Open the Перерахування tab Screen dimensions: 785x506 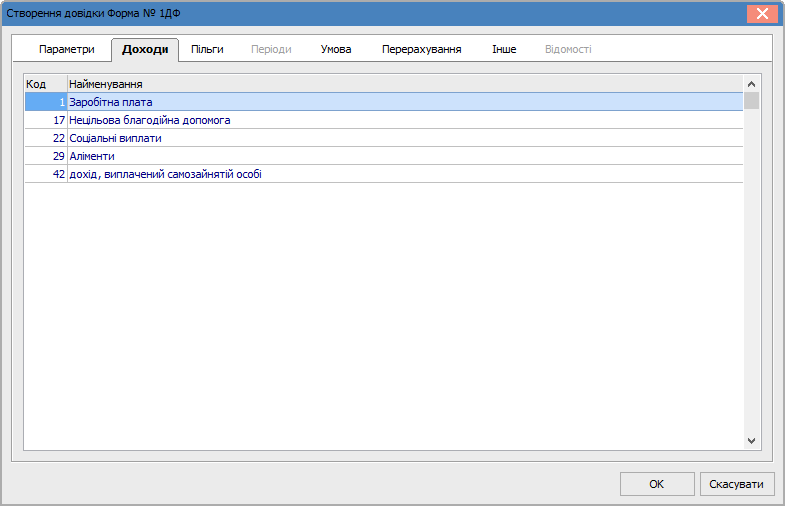pyautogui.click(x=422, y=50)
